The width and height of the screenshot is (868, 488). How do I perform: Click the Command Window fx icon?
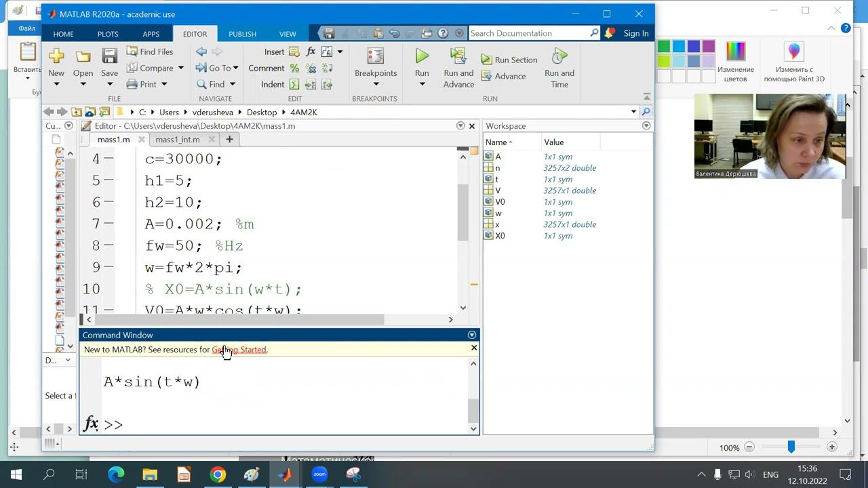click(x=91, y=424)
